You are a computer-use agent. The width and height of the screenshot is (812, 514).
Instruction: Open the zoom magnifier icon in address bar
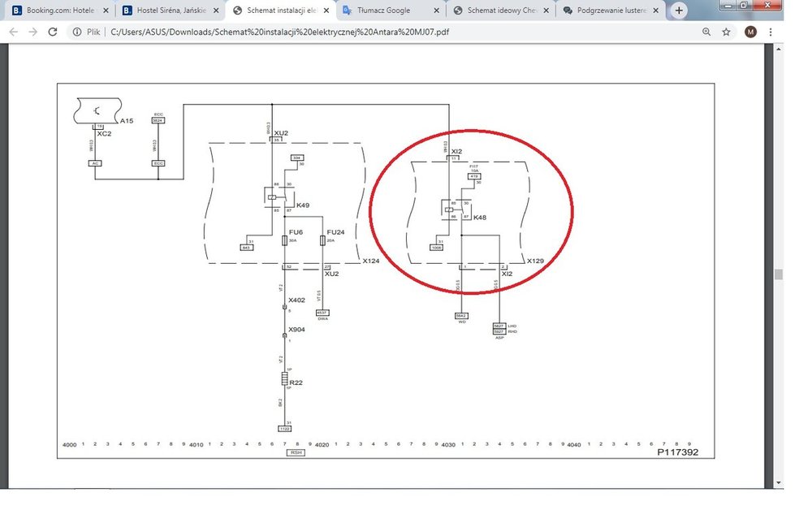point(706,32)
